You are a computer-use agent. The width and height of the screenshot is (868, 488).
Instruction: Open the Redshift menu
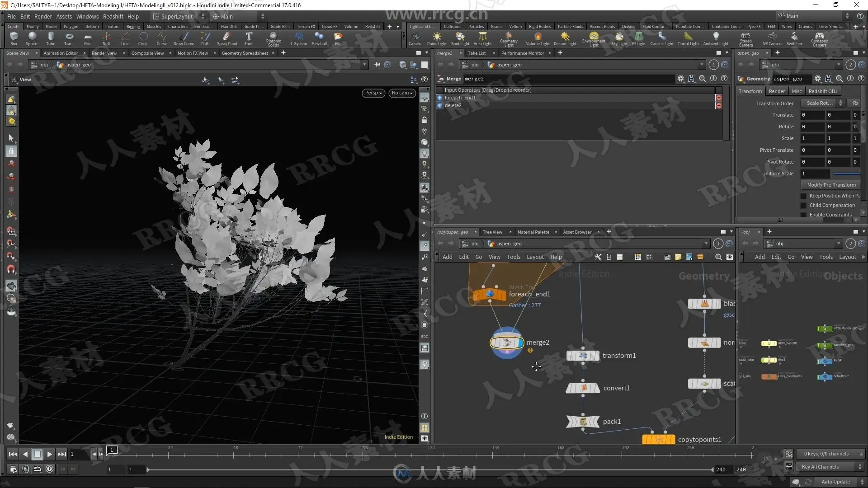(x=113, y=17)
